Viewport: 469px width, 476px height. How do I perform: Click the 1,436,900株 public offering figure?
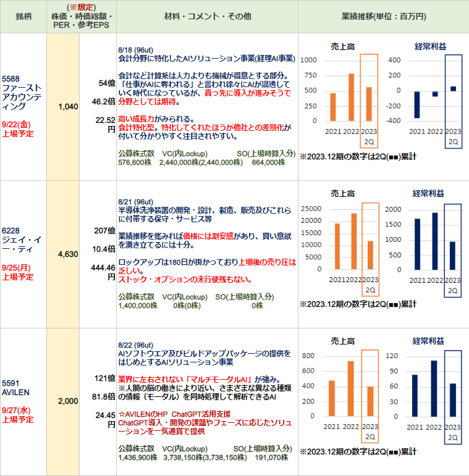[138, 457]
